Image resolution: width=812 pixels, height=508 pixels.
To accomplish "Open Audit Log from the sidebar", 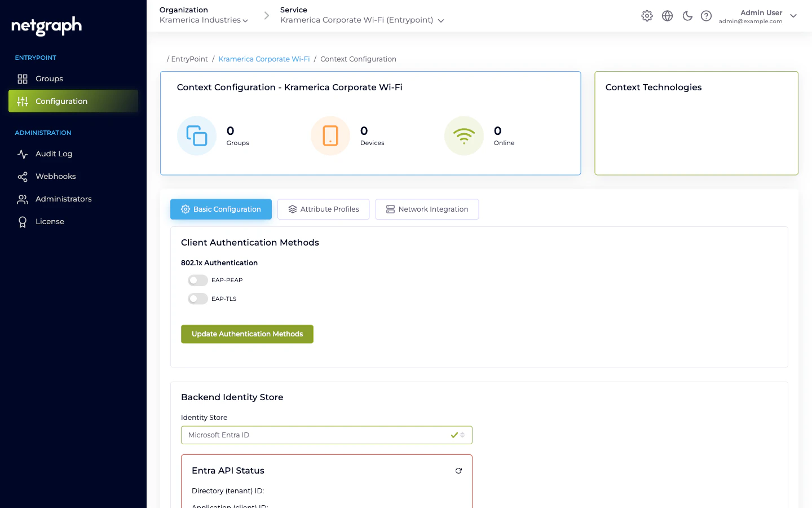I will [x=54, y=154].
